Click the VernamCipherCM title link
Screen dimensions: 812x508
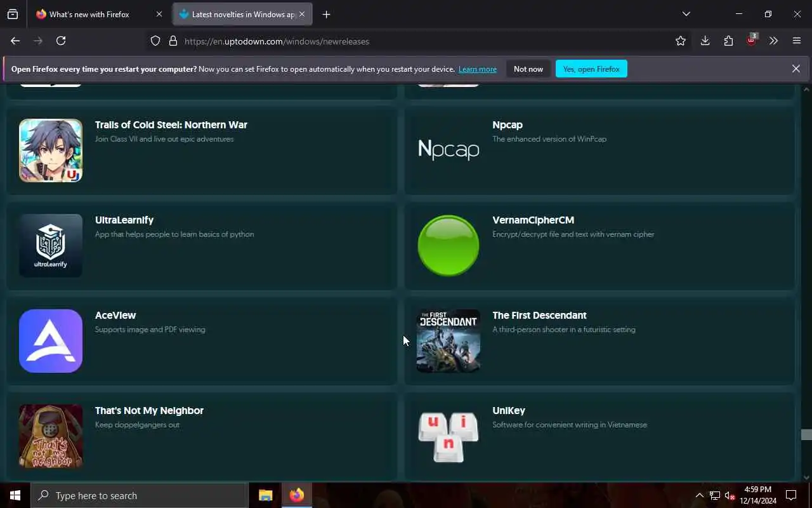(533, 220)
